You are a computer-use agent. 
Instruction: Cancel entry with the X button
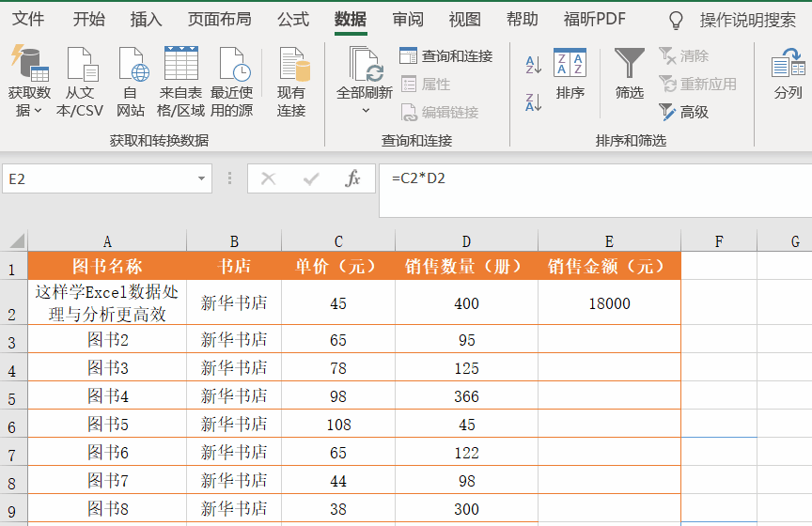268,178
